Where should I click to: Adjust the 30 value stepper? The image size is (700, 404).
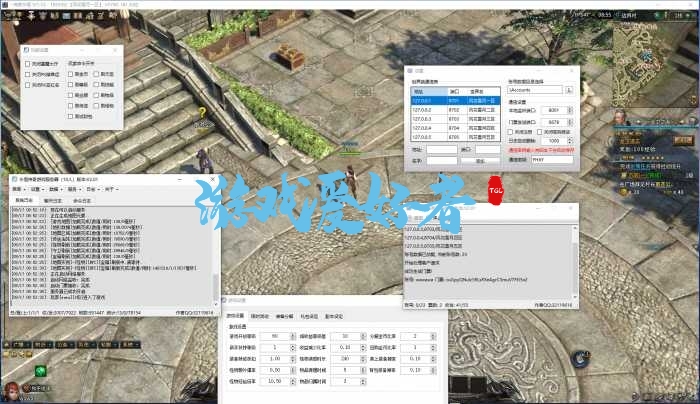(363, 336)
